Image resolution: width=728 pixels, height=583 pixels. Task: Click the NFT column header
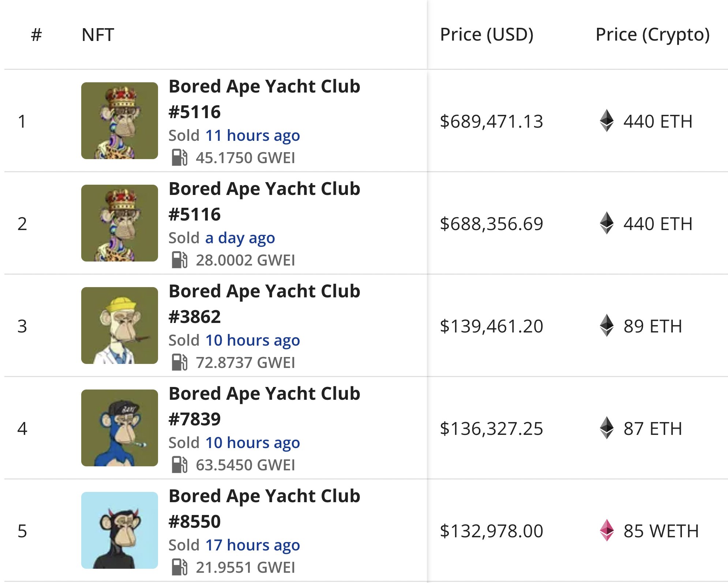[x=98, y=35]
